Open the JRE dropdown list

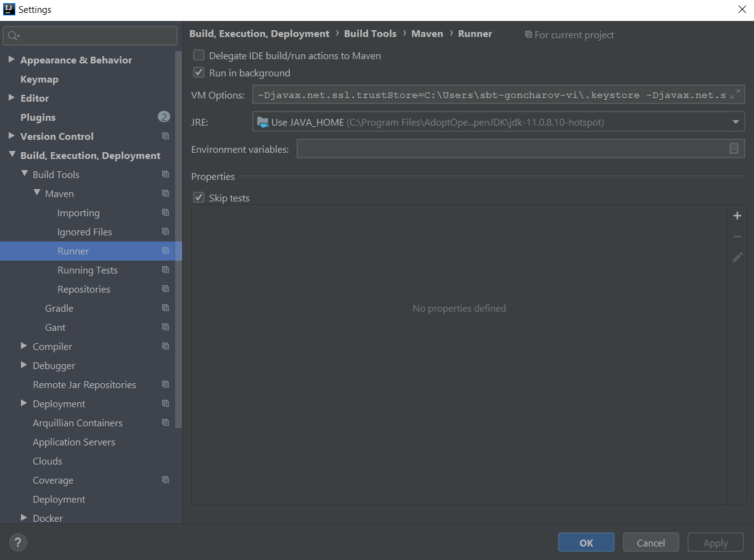(735, 122)
